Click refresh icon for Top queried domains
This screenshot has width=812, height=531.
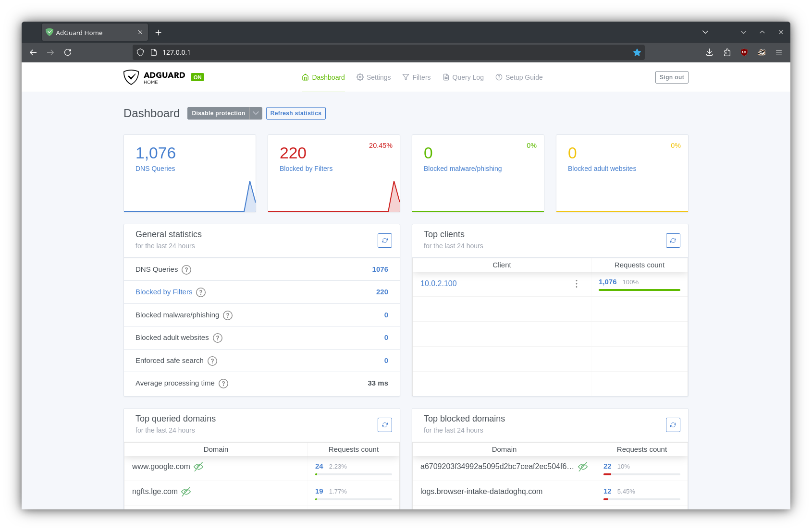(384, 425)
